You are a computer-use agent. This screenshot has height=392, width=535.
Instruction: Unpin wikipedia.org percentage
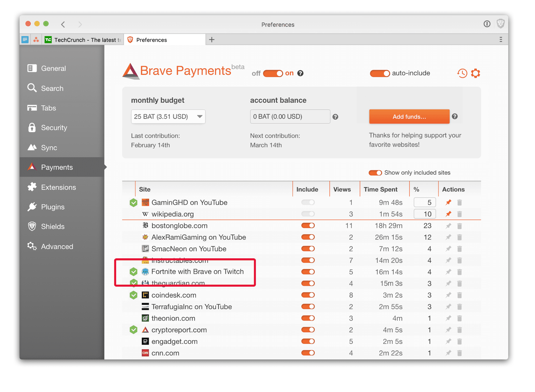pyautogui.click(x=449, y=214)
